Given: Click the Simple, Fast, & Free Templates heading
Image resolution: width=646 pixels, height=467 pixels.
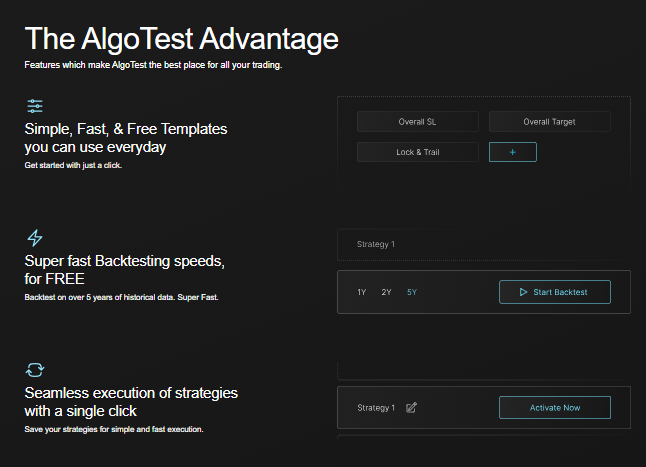Looking at the screenshot, I should click(x=126, y=138).
